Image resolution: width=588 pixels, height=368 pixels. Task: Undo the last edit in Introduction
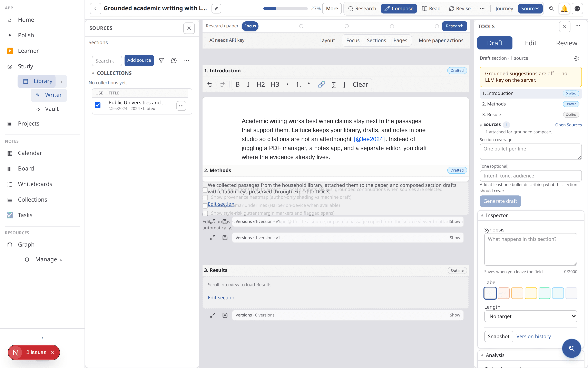click(210, 84)
